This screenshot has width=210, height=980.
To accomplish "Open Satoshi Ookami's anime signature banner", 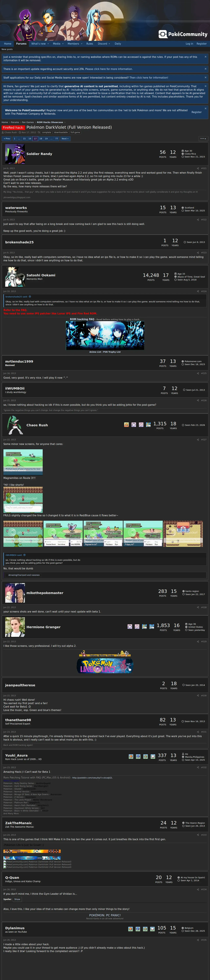I will (105, 335).
